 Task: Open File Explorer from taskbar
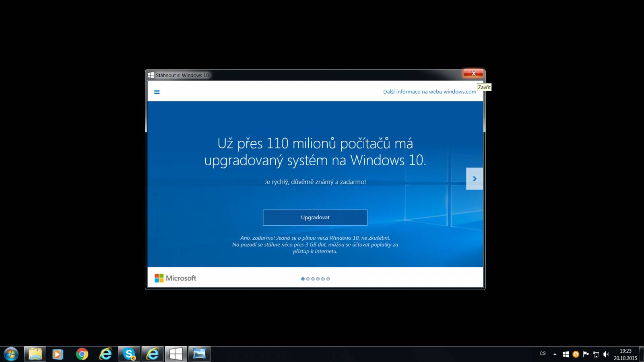pyautogui.click(x=35, y=354)
